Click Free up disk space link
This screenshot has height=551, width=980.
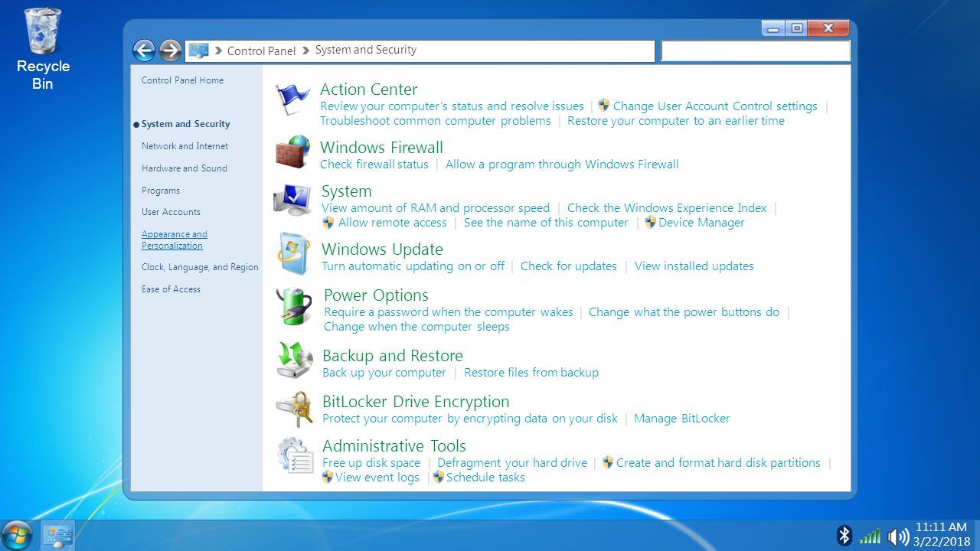coord(371,463)
